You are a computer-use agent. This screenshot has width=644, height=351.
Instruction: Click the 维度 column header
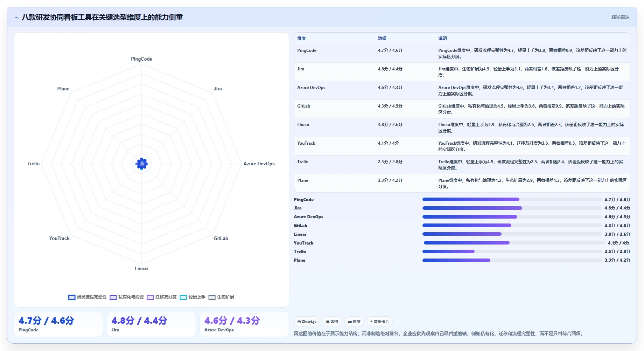(x=301, y=39)
